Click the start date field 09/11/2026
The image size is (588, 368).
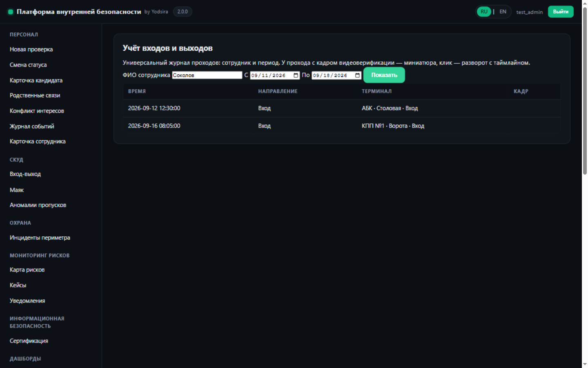(x=275, y=75)
